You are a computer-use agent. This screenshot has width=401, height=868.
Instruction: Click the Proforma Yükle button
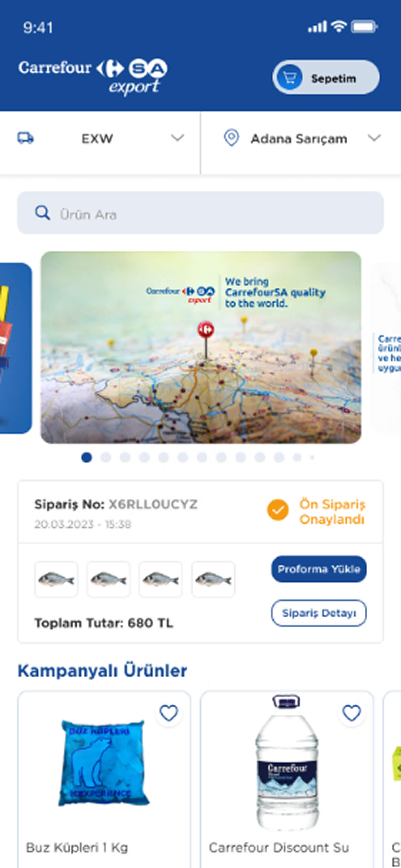[x=319, y=569]
